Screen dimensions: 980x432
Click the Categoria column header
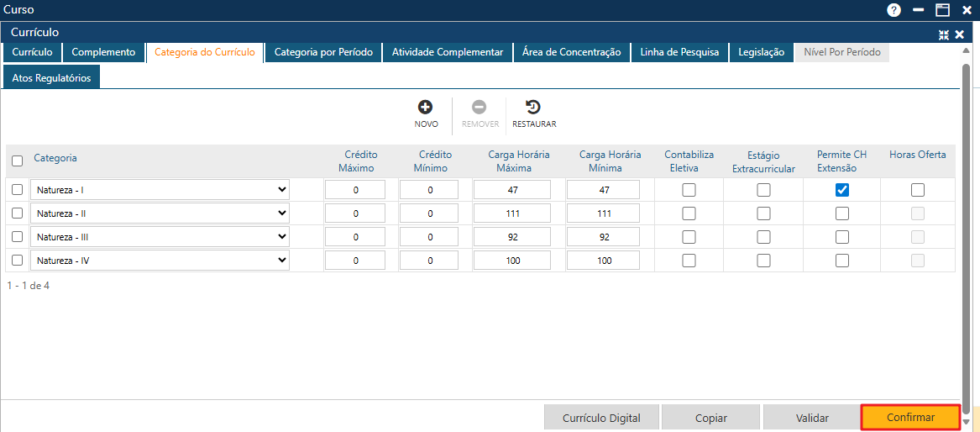[55, 158]
